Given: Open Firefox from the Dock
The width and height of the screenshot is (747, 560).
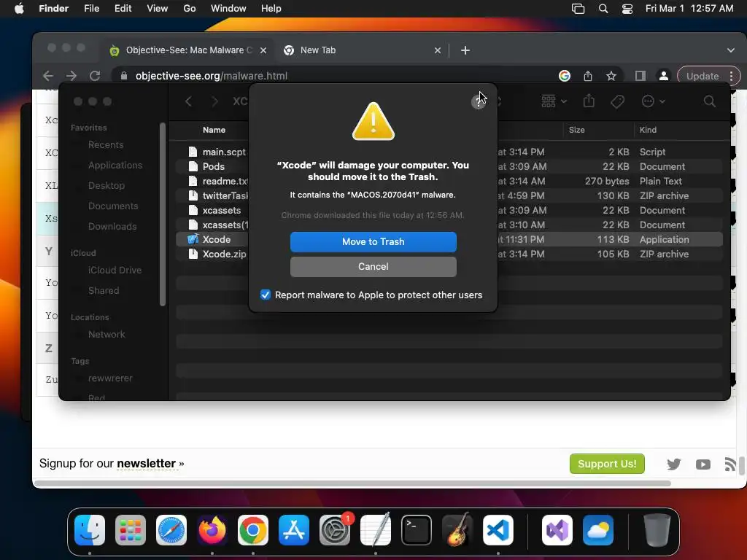Looking at the screenshot, I should [212, 530].
